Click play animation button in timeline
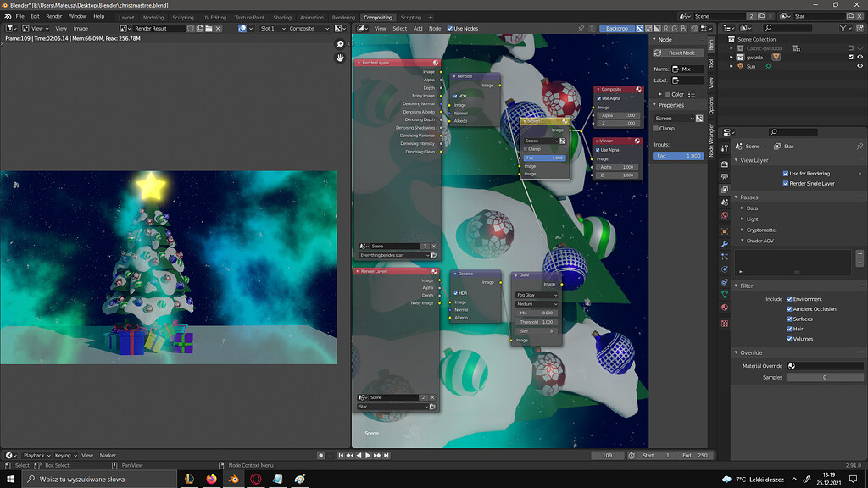This screenshot has height=488, width=868. tap(368, 455)
